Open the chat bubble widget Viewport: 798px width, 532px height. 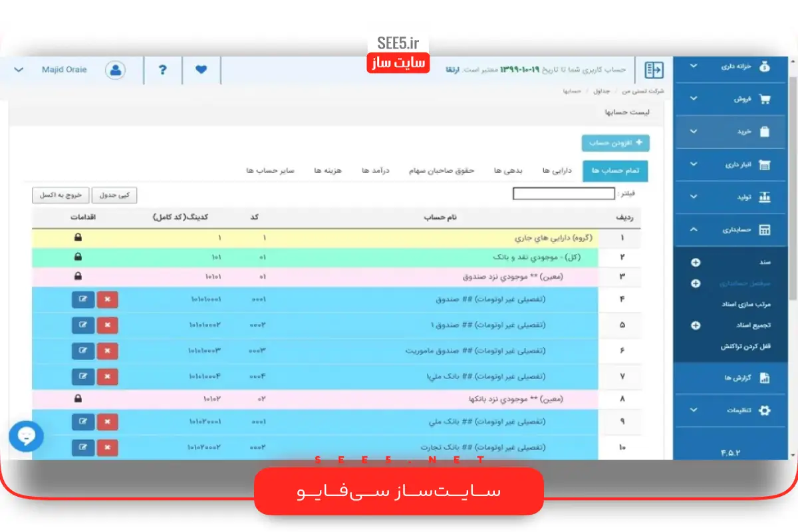tap(27, 436)
